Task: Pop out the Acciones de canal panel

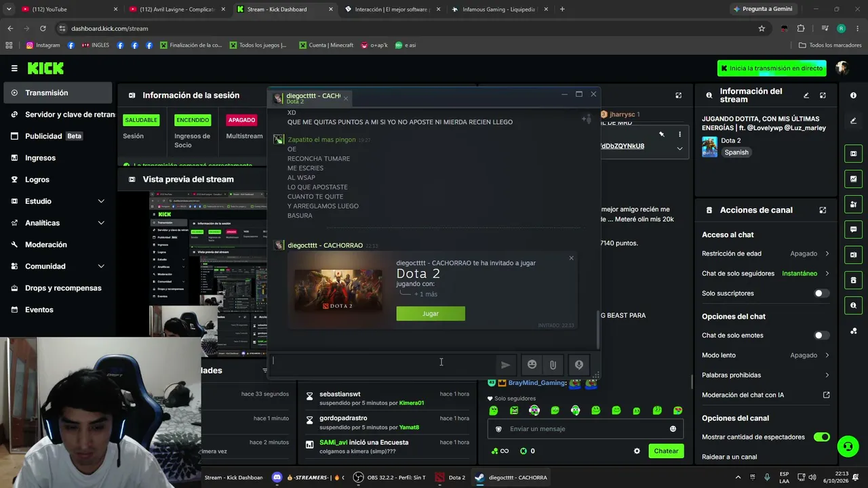Action: [823, 210]
